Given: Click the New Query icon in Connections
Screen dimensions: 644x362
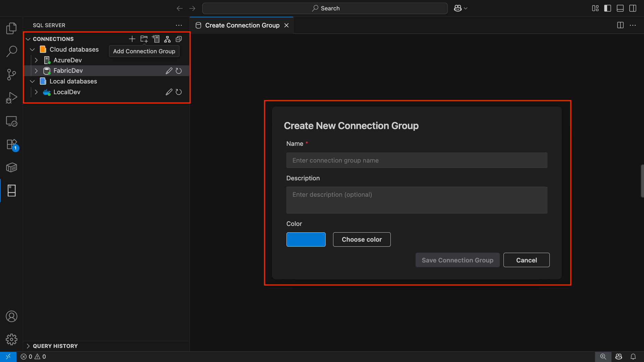Looking at the screenshot, I should click(156, 39).
